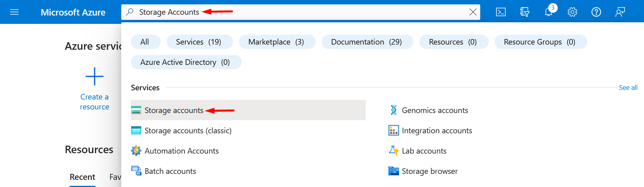Click the Storage accounts icon
This screenshot has height=187, width=644.
click(136, 110)
